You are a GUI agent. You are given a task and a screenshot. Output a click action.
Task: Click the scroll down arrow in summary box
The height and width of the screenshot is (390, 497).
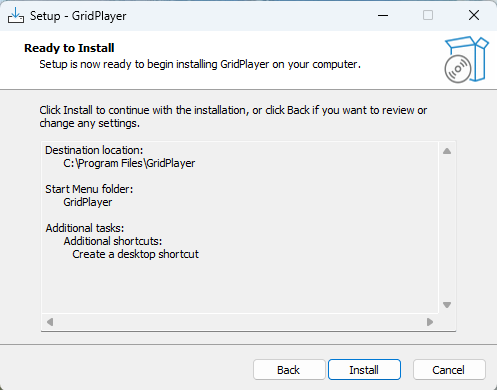(x=447, y=305)
